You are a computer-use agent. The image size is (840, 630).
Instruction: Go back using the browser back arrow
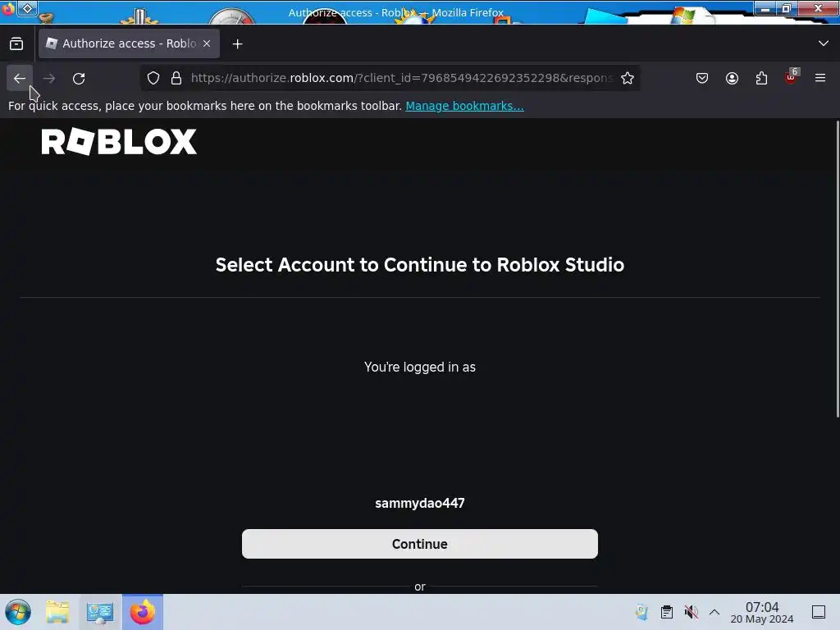20,78
